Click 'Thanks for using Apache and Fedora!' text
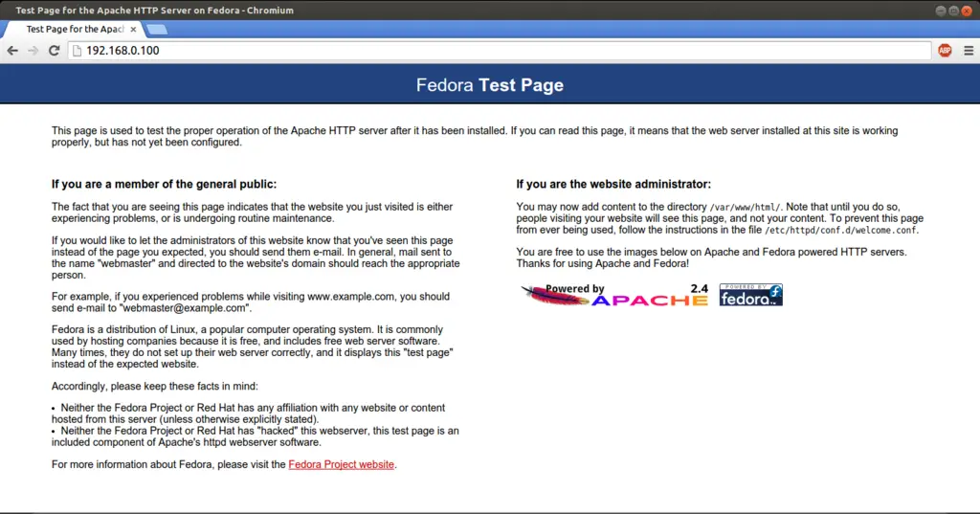 (x=603, y=264)
